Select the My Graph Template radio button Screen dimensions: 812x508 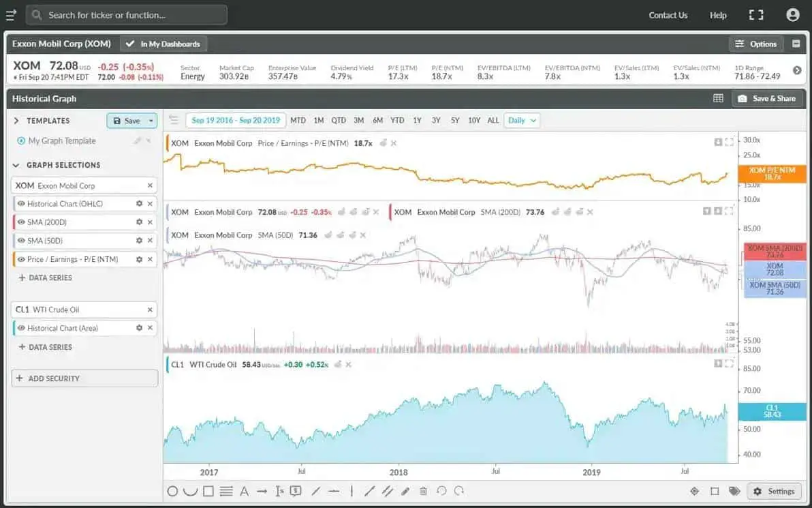tap(21, 141)
